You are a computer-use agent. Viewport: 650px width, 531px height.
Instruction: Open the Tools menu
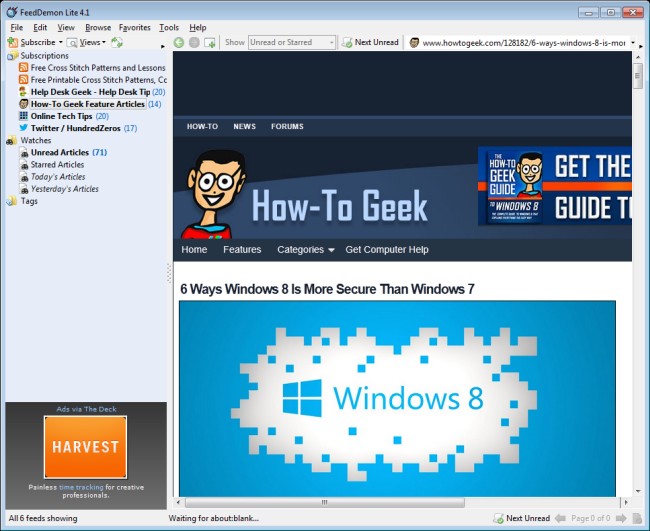tap(169, 27)
